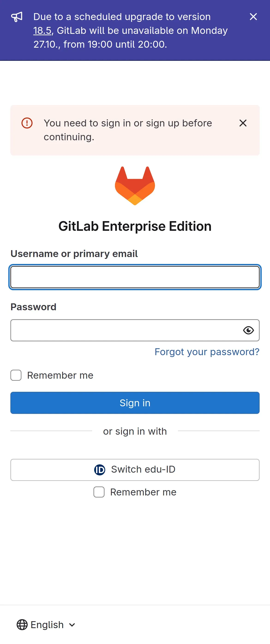Image resolution: width=270 pixels, height=644 pixels.
Task: Click the Username or primary email label
Action: click(74, 254)
